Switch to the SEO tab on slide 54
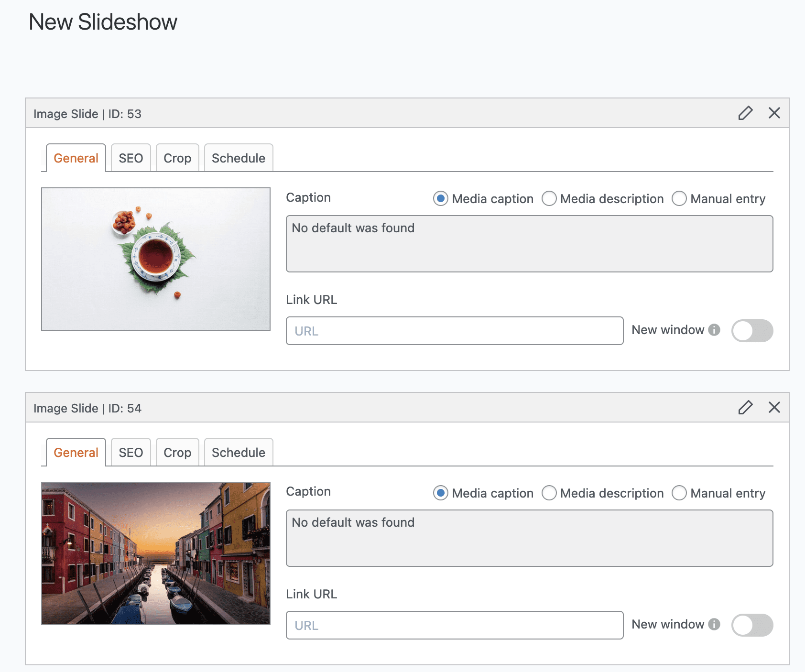The width and height of the screenshot is (805, 672). coord(131,452)
